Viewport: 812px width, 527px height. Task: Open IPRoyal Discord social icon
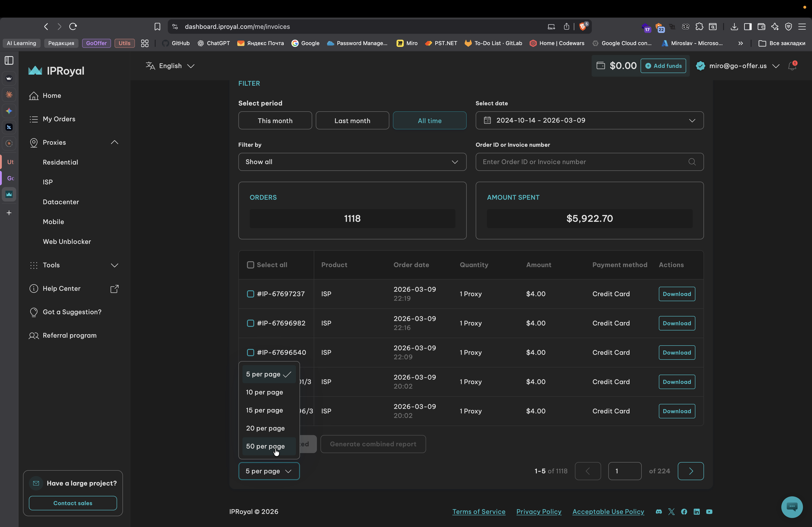tap(659, 512)
